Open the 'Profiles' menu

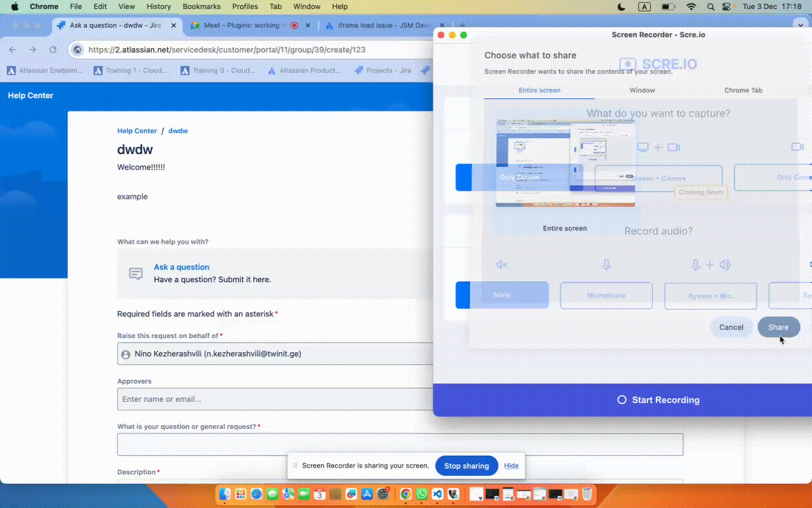pyautogui.click(x=245, y=7)
